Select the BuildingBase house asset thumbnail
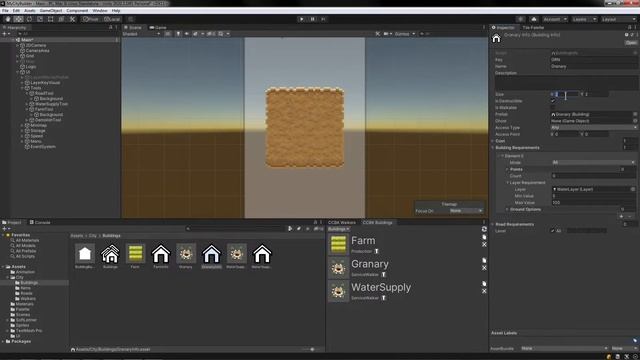 [85, 254]
